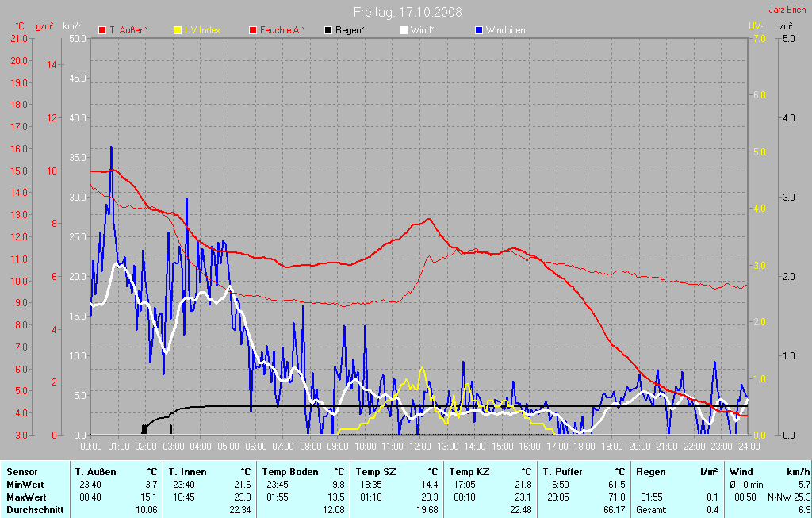Click the Durchschnitt row label
Viewport: 812px width, 518px height.
click(35, 510)
